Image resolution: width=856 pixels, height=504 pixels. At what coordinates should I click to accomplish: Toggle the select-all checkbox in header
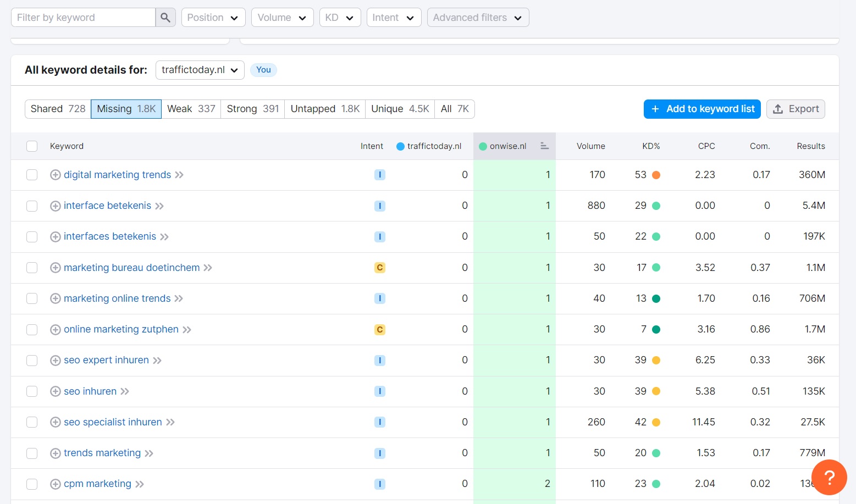click(32, 146)
